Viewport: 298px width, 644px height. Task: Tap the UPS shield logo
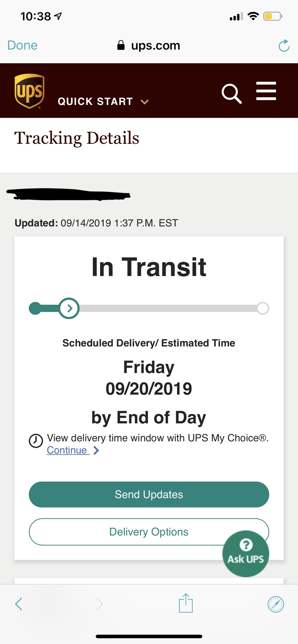tap(30, 91)
